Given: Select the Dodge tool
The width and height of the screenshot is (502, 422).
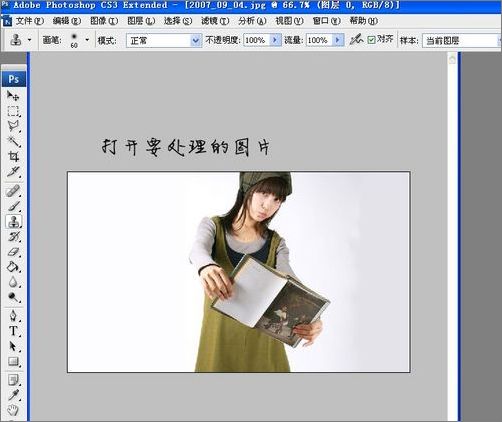Looking at the screenshot, I should 13,297.
